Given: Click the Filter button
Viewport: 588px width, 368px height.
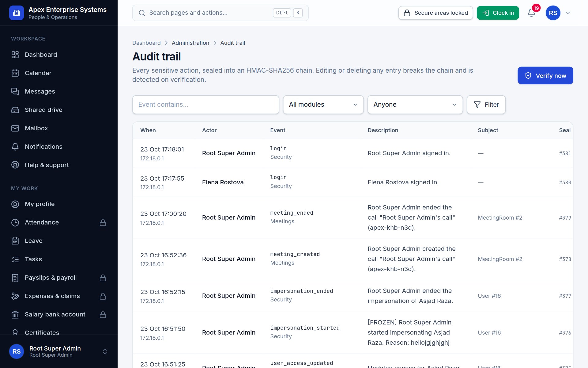Looking at the screenshot, I should tap(486, 105).
